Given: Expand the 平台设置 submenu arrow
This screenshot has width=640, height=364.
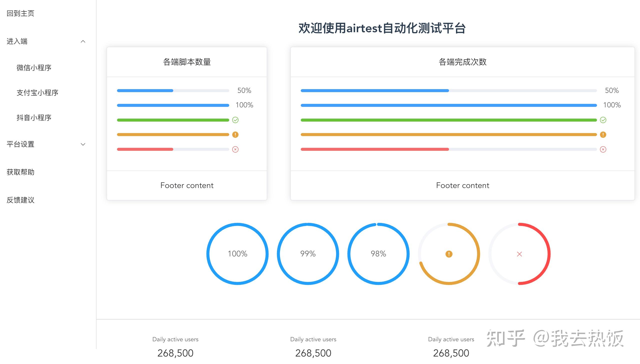Looking at the screenshot, I should [x=83, y=144].
